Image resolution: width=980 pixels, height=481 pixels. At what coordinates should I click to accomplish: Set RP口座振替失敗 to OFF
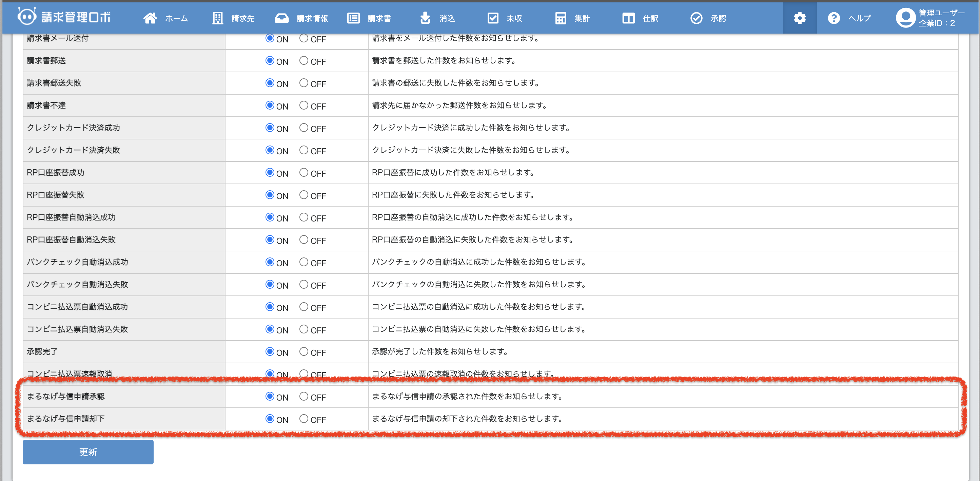[x=303, y=195]
